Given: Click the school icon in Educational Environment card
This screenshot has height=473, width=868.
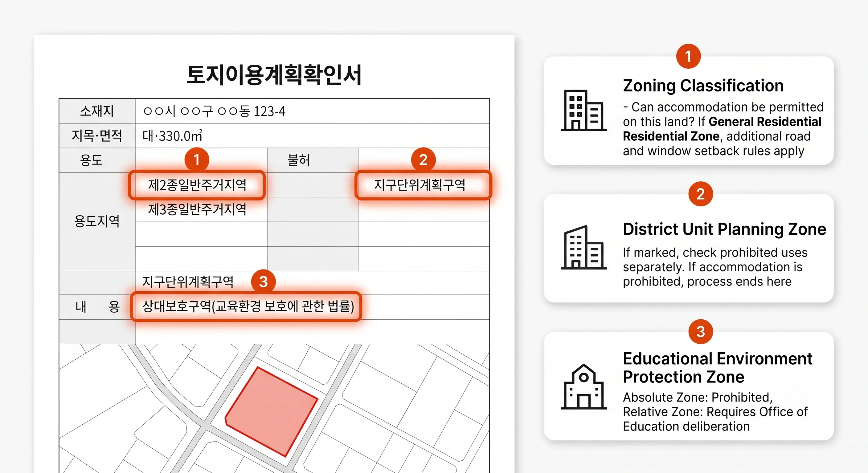Looking at the screenshot, I should pos(583,386).
